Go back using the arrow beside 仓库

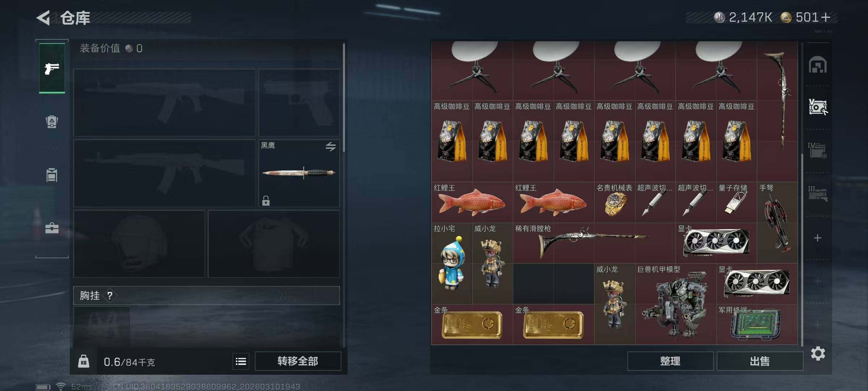pyautogui.click(x=43, y=18)
